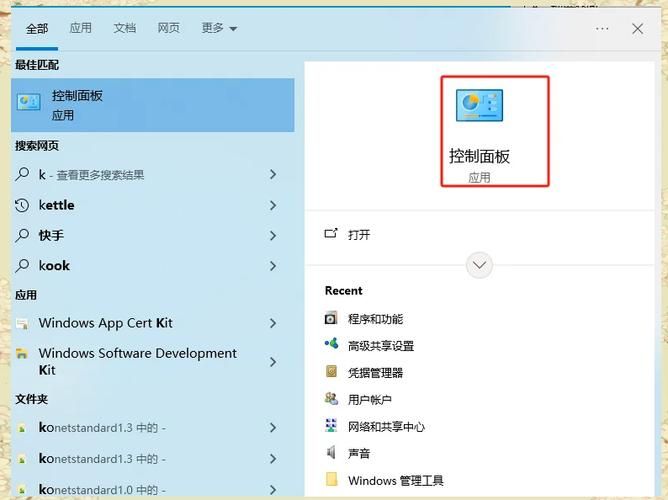The width and height of the screenshot is (668, 500).
Task: Open Windows 管理工具 from Recent
Action: [395, 480]
